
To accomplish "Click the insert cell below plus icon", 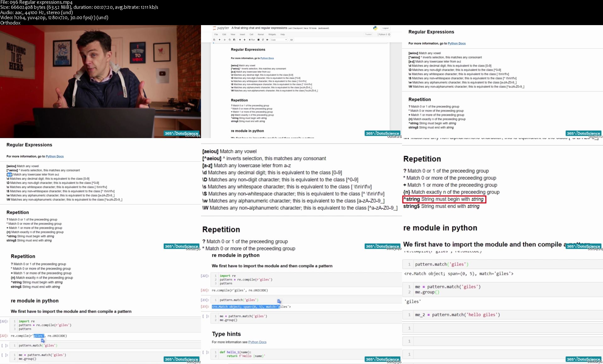I will (x=220, y=40).
